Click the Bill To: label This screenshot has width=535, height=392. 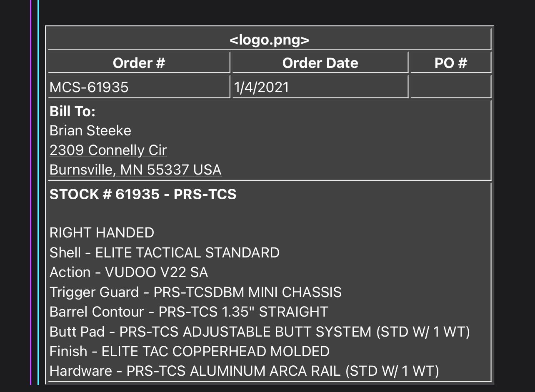72,111
